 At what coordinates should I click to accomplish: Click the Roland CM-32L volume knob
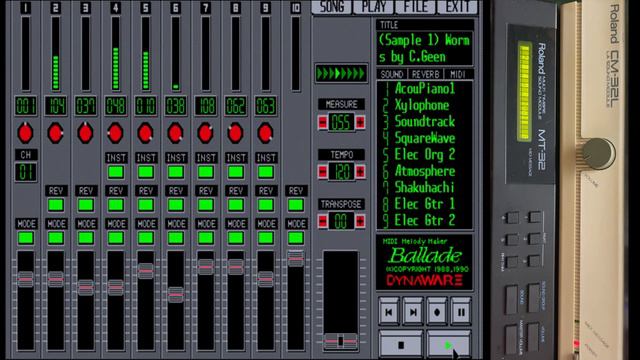click(x=597, y=153)
